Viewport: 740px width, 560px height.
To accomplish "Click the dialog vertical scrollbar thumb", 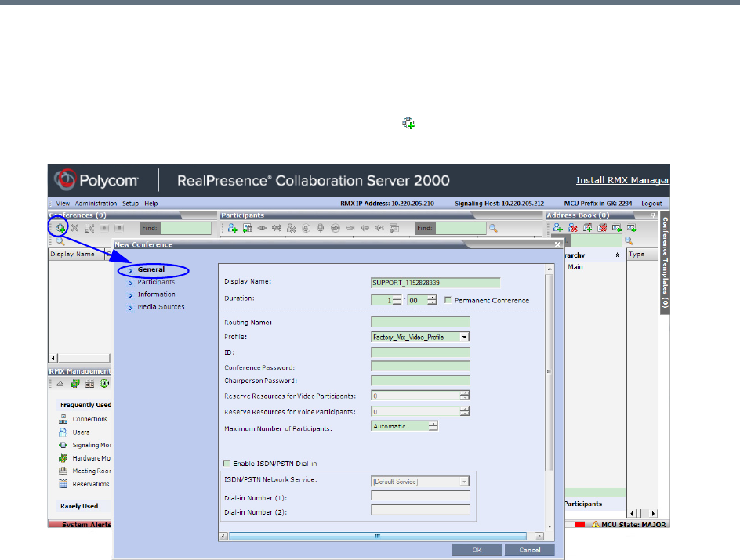I will click(549, 372).
